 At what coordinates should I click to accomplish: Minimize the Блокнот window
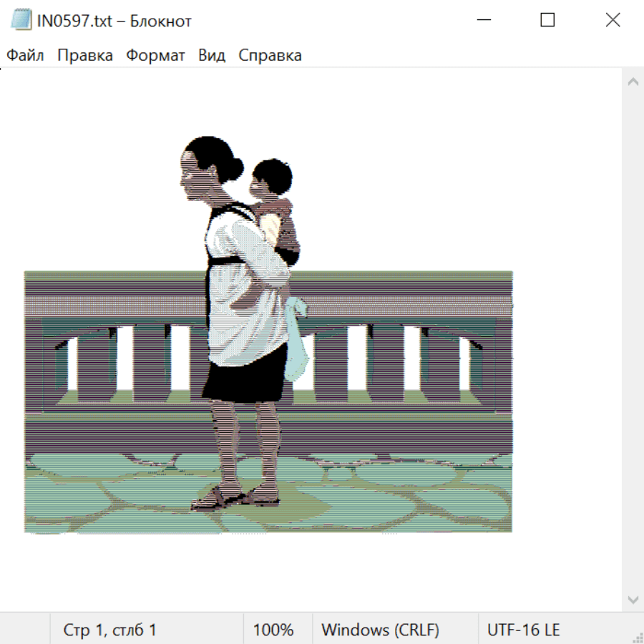pyautogui.click(x=482, y=21)
